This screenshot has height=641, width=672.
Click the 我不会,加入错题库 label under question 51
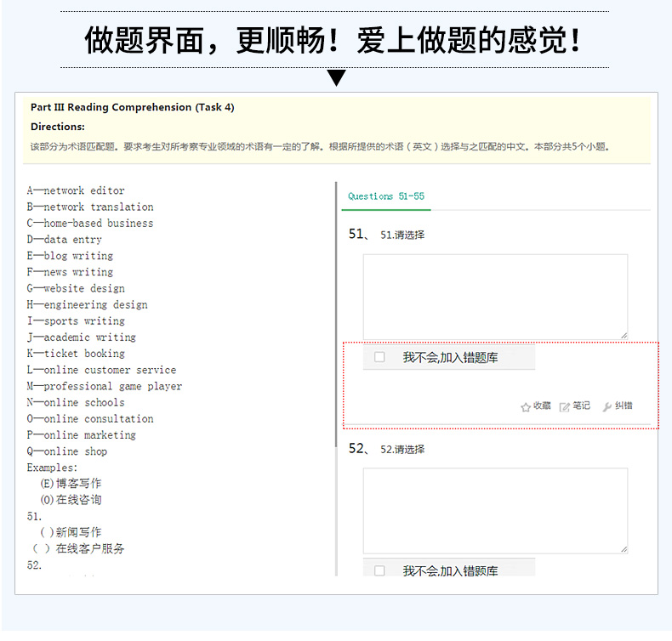(x=450, y=358)
